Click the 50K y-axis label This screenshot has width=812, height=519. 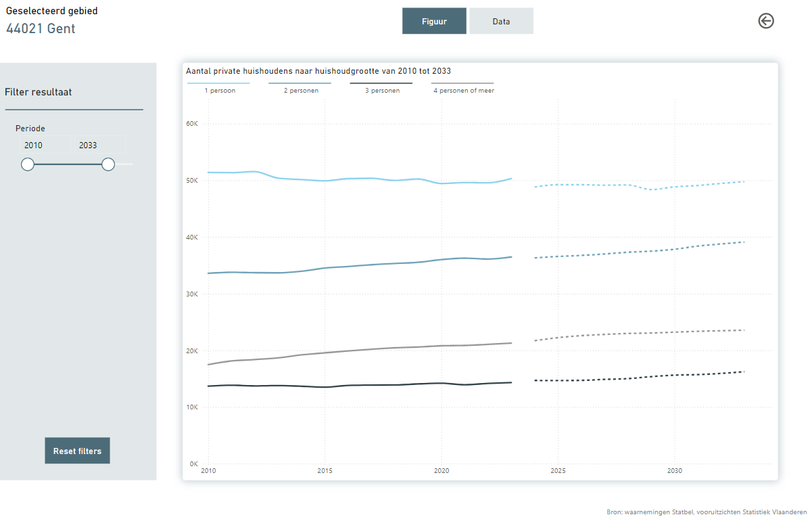pyautogui.click(x=192, y=181)
